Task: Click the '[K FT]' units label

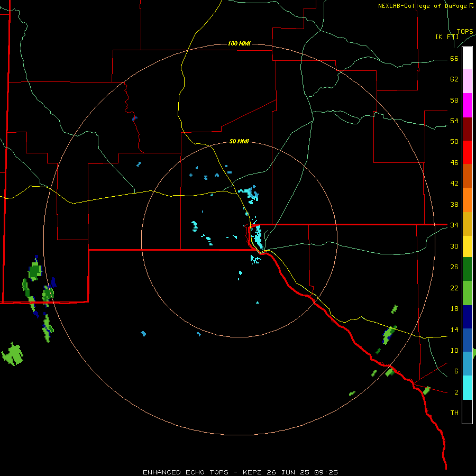Action: point(447,36)
